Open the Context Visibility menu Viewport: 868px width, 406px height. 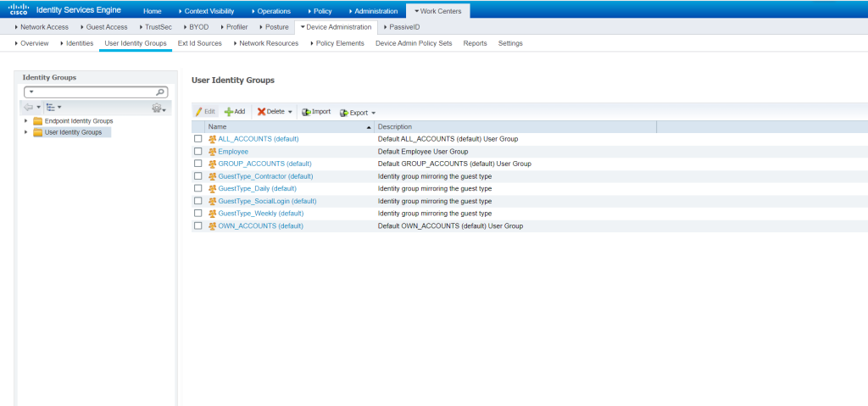[207, 11]
